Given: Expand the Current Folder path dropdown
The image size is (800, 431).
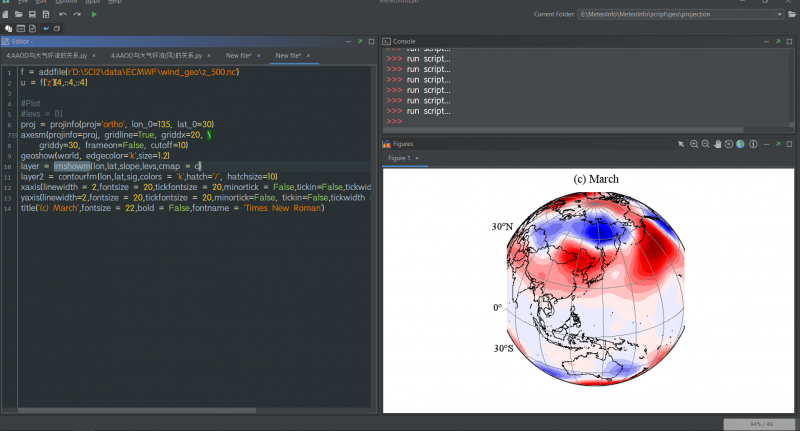Looking at the screenshot, I should click(x=778, y=15).
